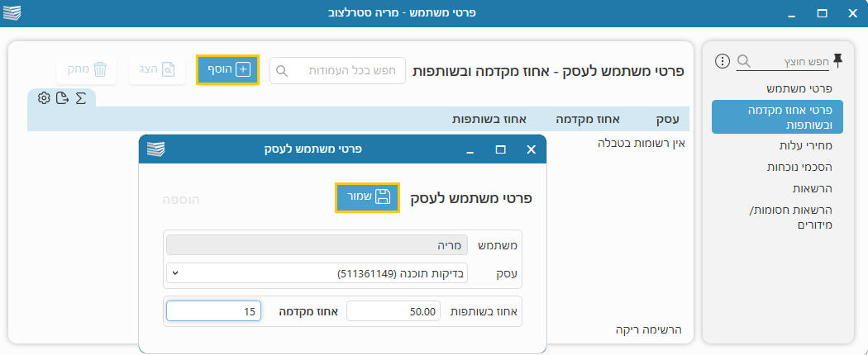Open table settings gear icon

pos(44,98)
